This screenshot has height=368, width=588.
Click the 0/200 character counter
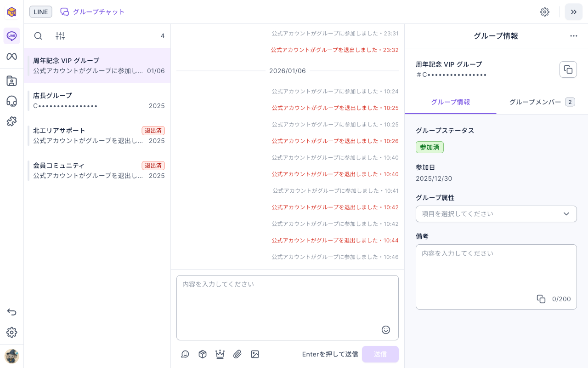tap(561, 299)
